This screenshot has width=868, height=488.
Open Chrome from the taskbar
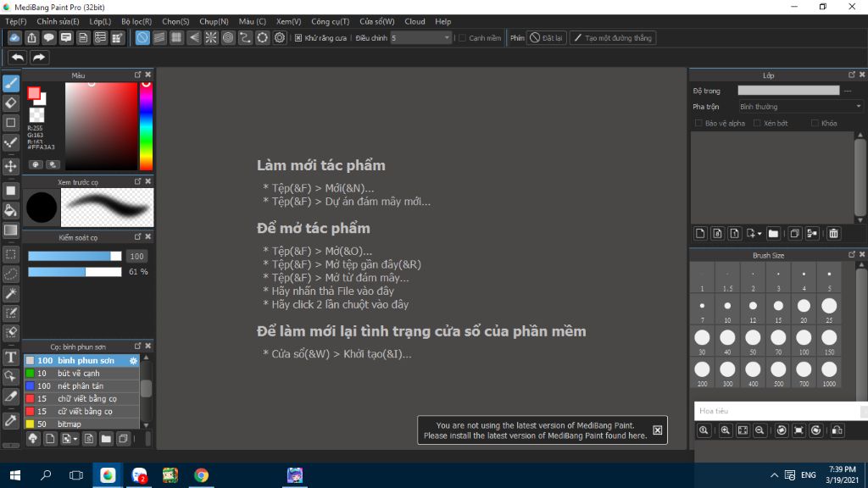pos(202,475)
